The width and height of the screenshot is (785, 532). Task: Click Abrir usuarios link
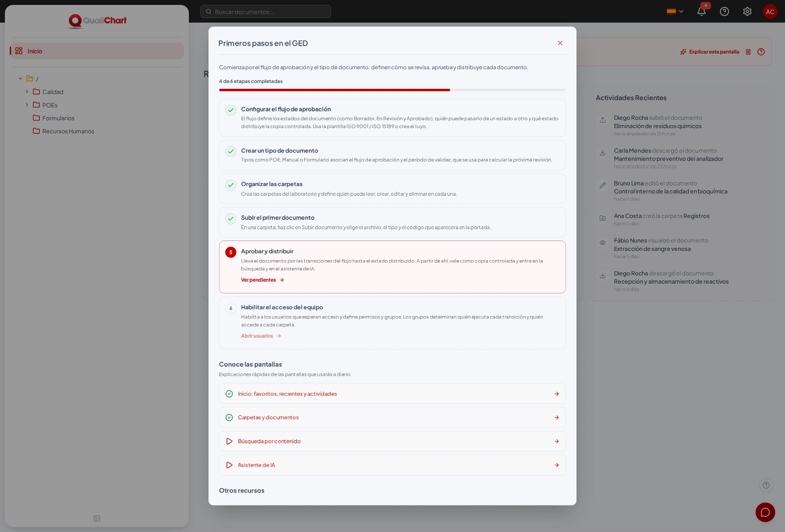point(261,336)
